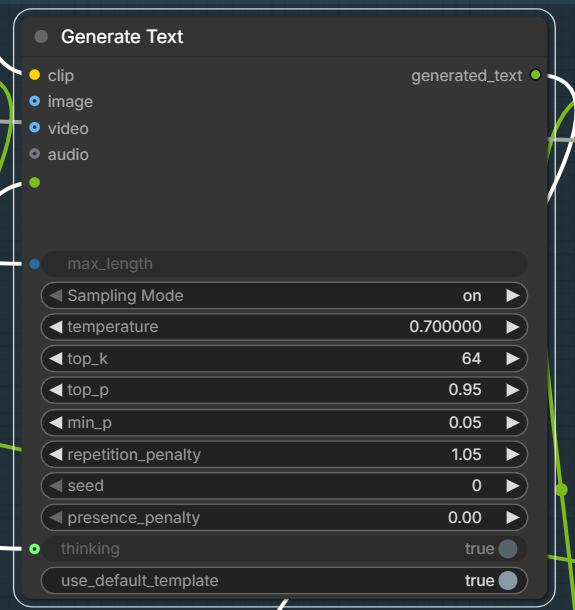Viewport: 575px width, 610px height.
Task: Click the top_k value 64
Action: tap(472, 359)
